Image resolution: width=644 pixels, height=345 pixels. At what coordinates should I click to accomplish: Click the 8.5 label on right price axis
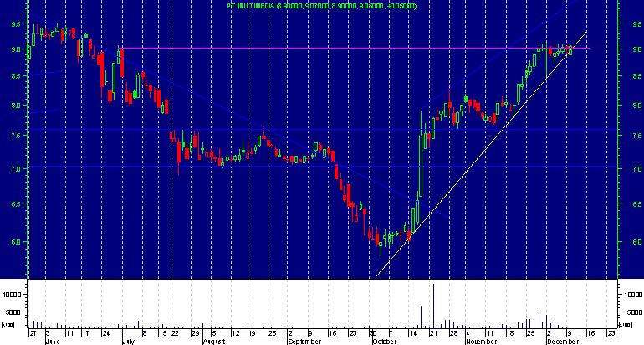pos(637,76)
